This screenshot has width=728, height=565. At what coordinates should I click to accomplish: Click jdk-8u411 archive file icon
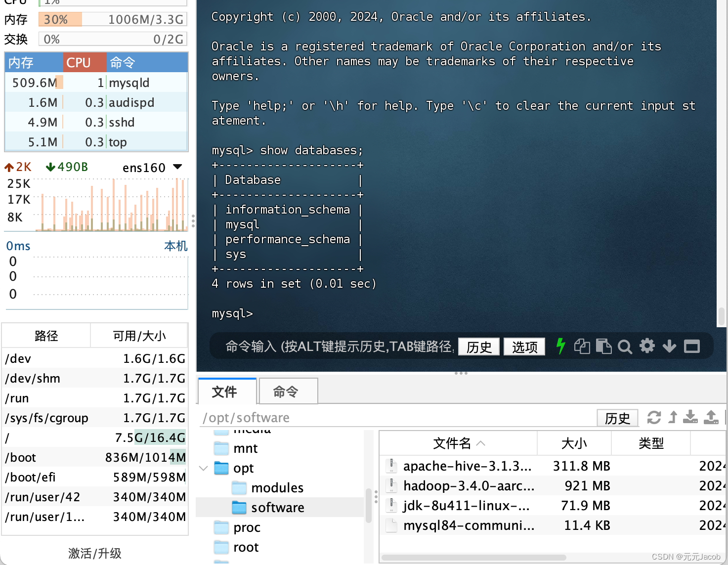[x=391, y=505]
